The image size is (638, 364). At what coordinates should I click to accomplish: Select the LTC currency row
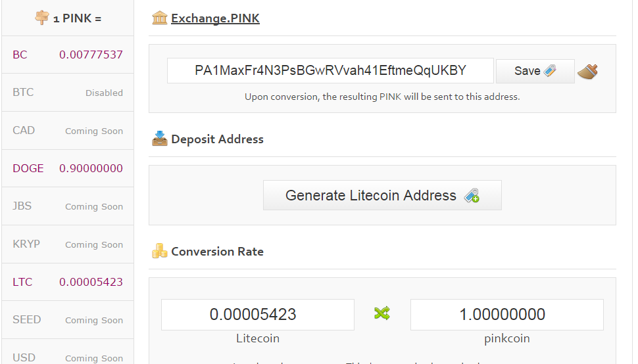click(68, 282)
